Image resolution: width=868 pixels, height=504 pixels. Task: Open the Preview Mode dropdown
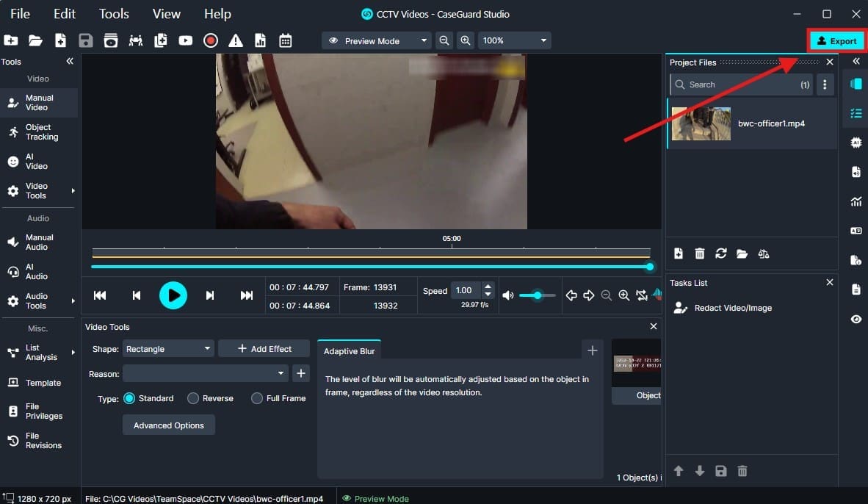coord(377,41)
